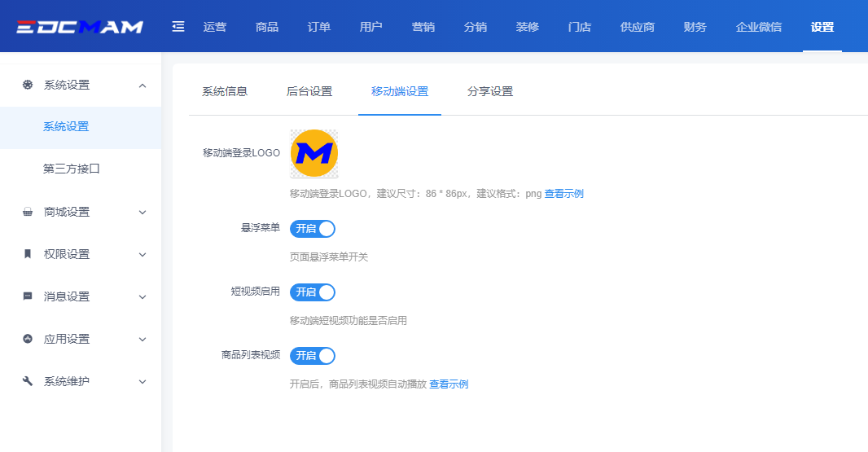868x452 pixels.
Task: Open the 订单 top navigation menu
Action: pyautogui.click(x=319, y=27)
